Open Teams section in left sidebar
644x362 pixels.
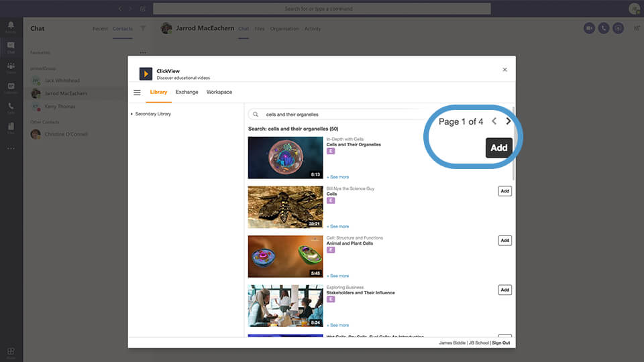(11, 67)
